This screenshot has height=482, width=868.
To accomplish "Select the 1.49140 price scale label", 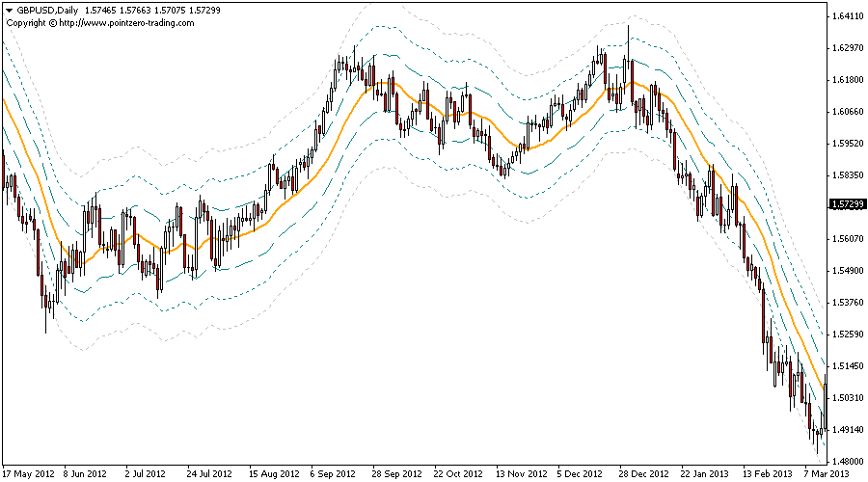I will click(x=846, y=430).
